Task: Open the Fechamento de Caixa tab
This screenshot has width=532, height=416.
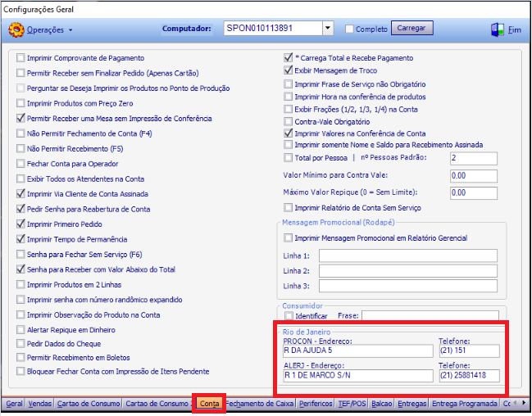Action: click(260, 404)
